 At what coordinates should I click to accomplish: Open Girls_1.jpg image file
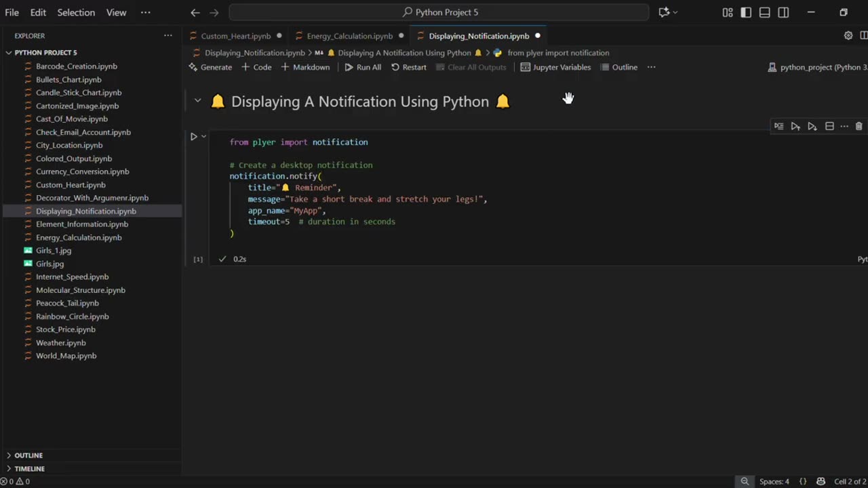coord(53,250)
